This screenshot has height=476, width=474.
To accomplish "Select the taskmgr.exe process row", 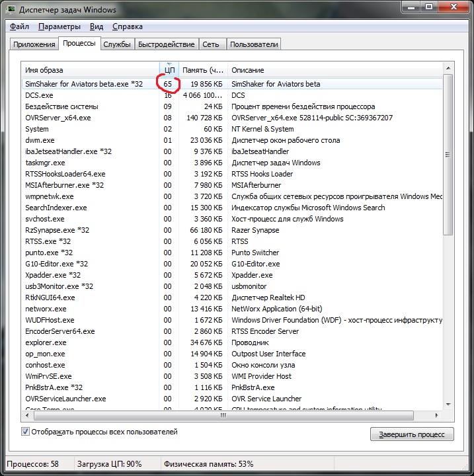I will (232, 163).
